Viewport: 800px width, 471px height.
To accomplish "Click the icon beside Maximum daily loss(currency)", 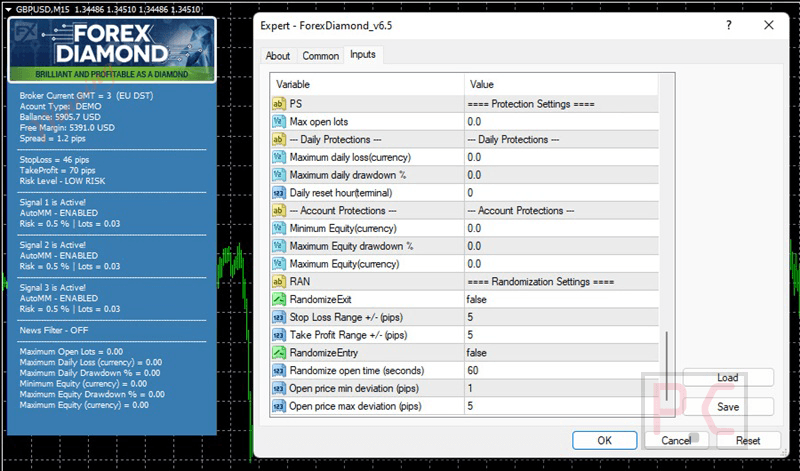I will pyautogui.click(x=279, y=157).
